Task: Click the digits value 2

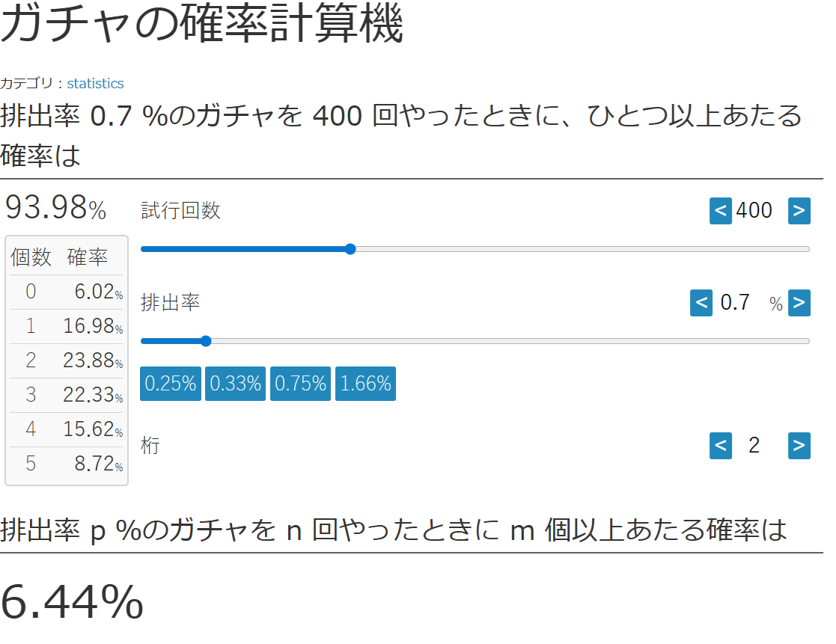Action: (754, 446)
